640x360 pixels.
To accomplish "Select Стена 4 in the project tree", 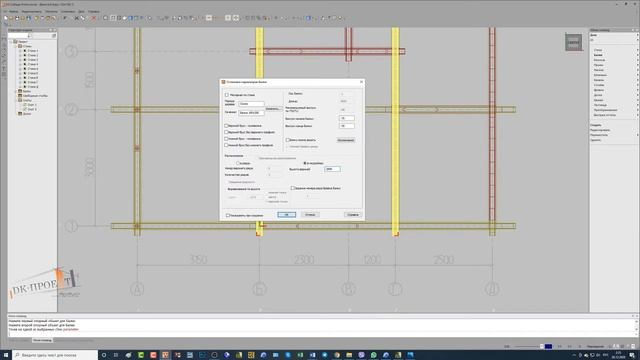I will pos(33,64).
